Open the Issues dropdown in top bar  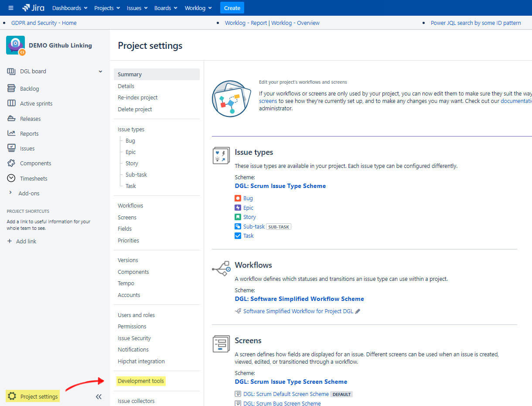[x=137, y=8]
